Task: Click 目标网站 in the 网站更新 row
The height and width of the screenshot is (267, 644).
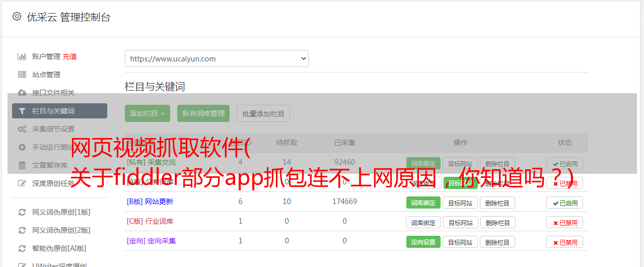Action: 460,203
